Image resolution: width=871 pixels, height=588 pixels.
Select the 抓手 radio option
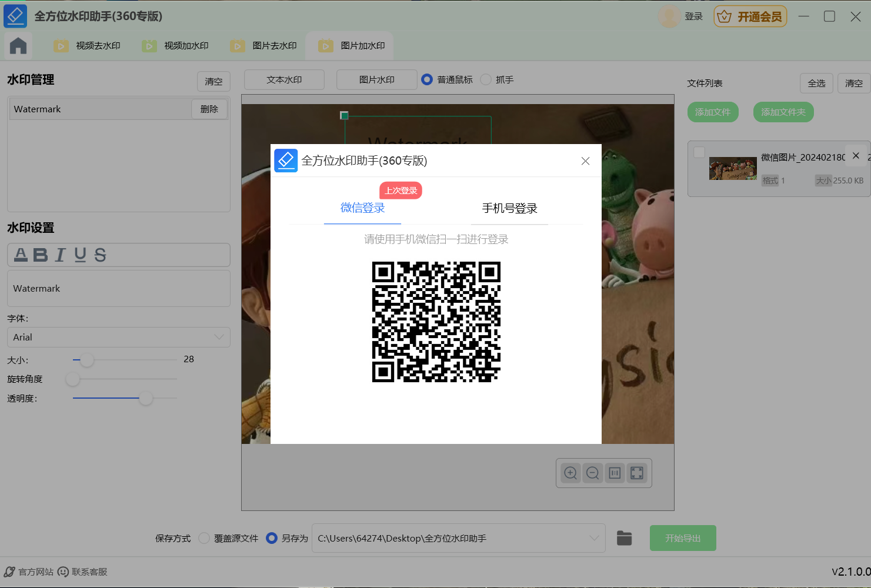coord(486,79)
